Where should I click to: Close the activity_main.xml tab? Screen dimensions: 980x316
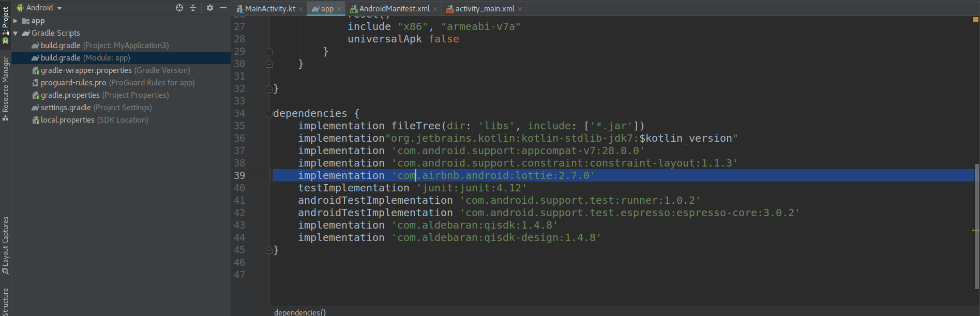click(x=520, y=9)
